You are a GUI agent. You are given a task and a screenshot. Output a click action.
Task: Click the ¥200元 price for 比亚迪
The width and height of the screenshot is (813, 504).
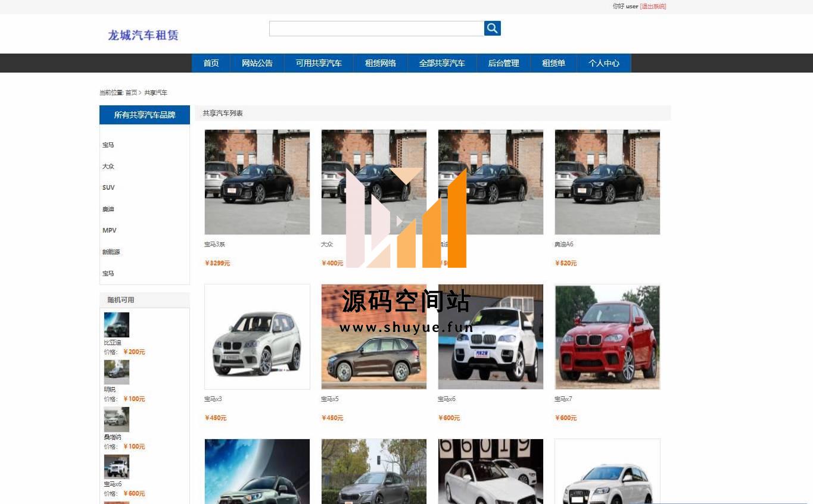pos(134,352)
